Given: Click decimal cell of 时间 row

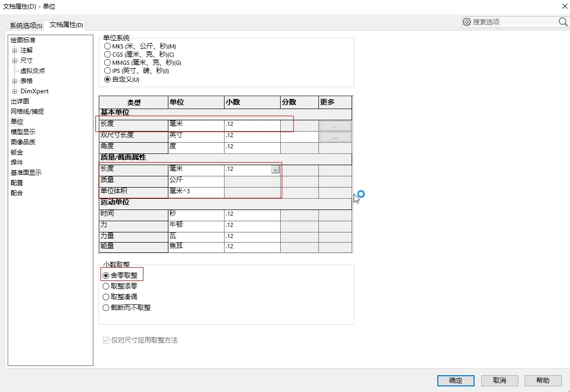Looking at the screenshot, I should tap(252, 215).
